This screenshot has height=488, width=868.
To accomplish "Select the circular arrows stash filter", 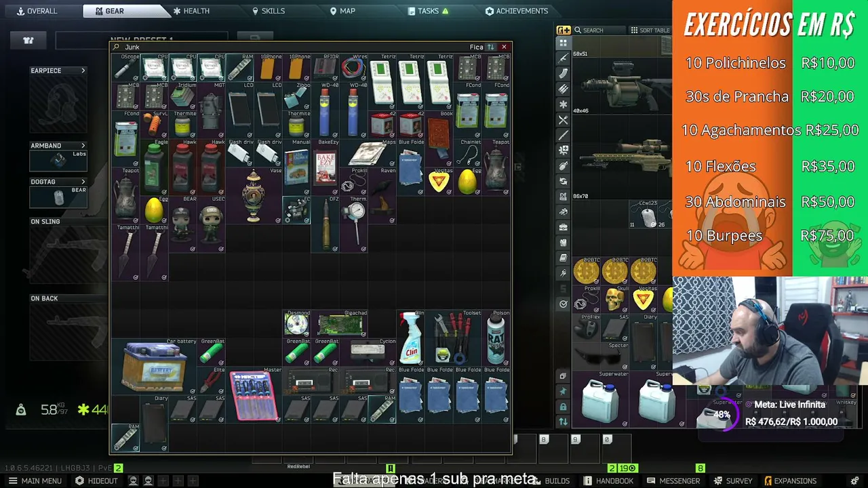I will coord(563,181).
